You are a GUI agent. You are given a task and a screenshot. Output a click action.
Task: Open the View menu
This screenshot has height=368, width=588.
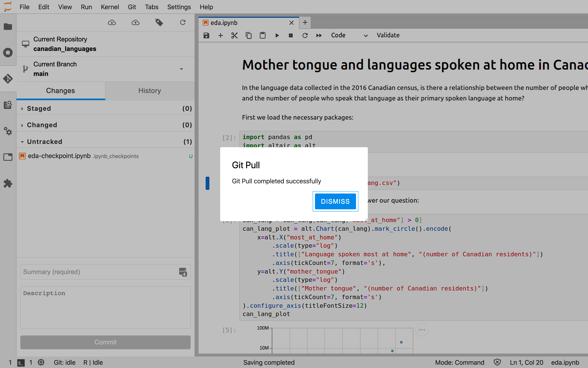click(x=65, y=7)
